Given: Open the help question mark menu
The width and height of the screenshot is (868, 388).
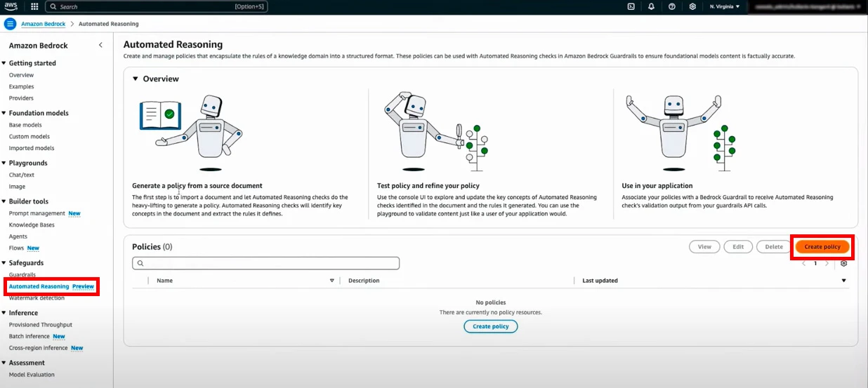Looking at the screenshot, I should [672, 6].
